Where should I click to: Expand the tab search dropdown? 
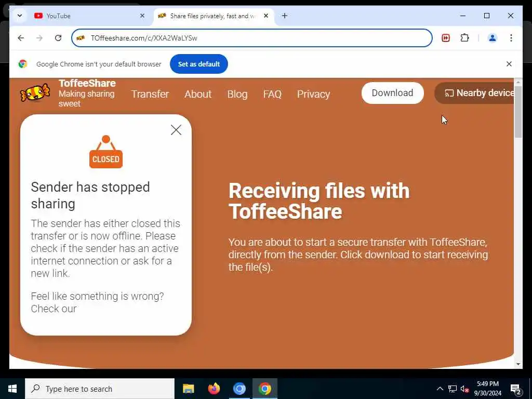(x=20, y=16)
